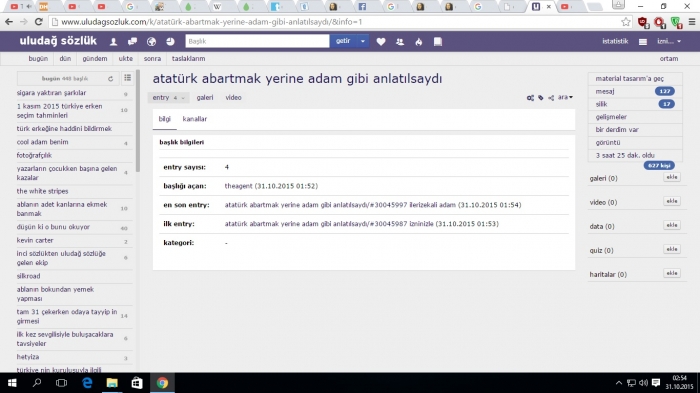Image resolution: width=700 pixels, height=393 pixels.
Task: Click the pie chart icon in header
Action: click(x=170, y=42)
